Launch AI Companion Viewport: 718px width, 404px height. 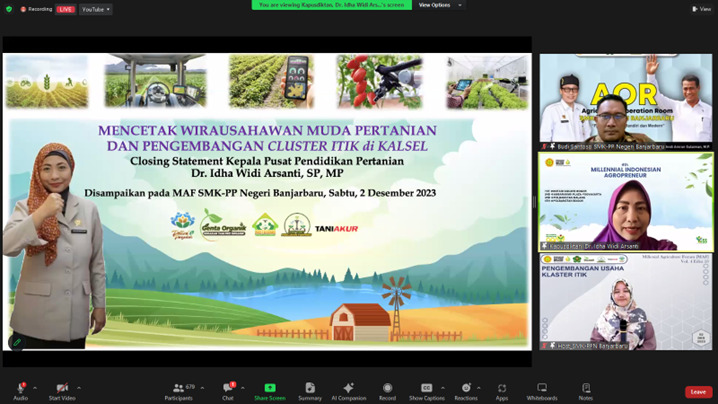(x=348, y=388)
